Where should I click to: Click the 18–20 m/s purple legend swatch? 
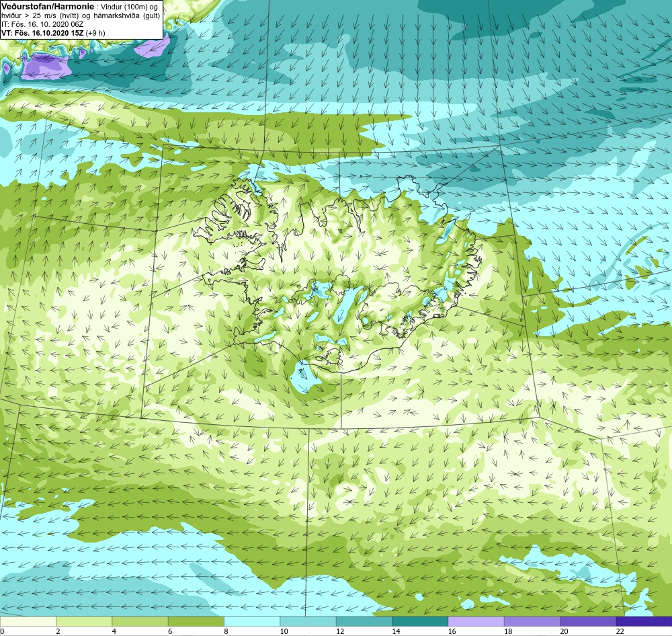(x=532, y=621)
